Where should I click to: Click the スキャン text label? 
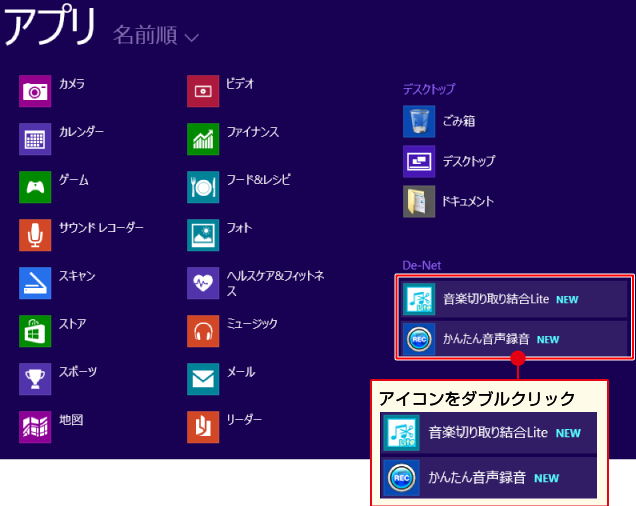point(77,276)
